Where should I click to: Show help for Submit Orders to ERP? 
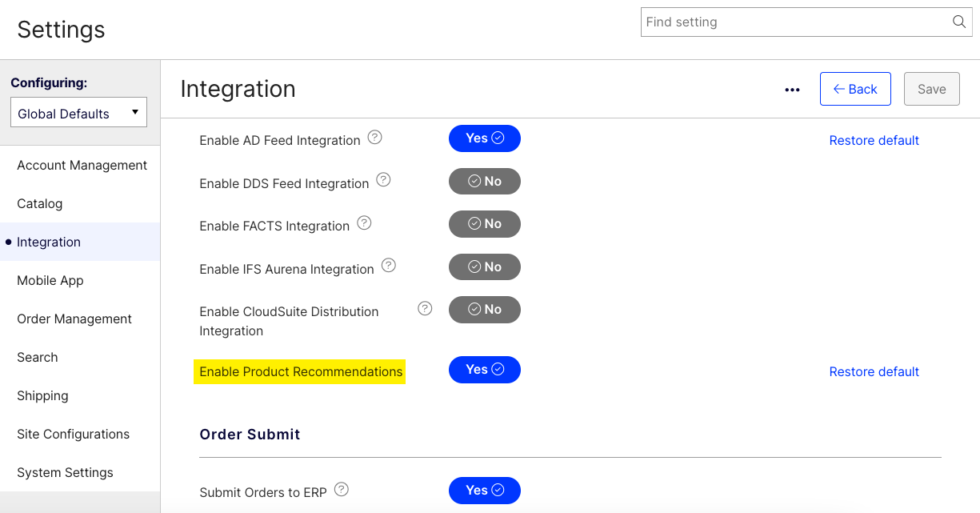coord(342,489)
